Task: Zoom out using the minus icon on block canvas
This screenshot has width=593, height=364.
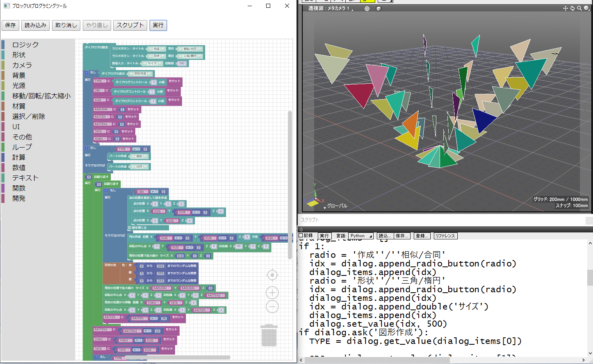Action: tap(272, 306)
